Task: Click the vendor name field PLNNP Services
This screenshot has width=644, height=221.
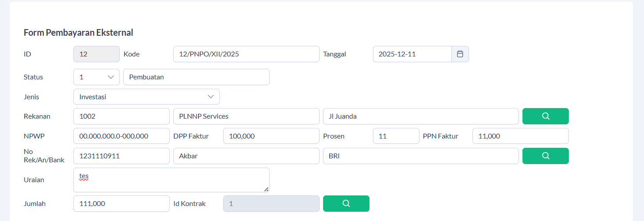Action: pos(246,116)
